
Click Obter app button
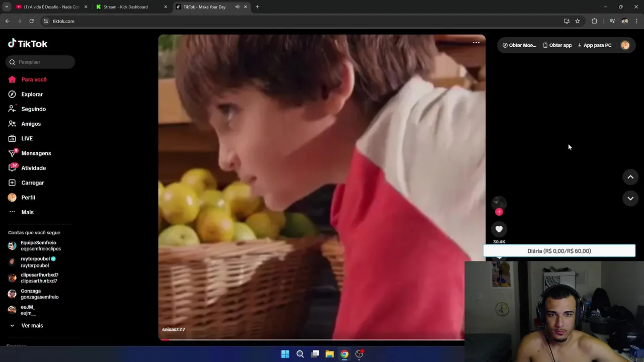pos(557,45)
